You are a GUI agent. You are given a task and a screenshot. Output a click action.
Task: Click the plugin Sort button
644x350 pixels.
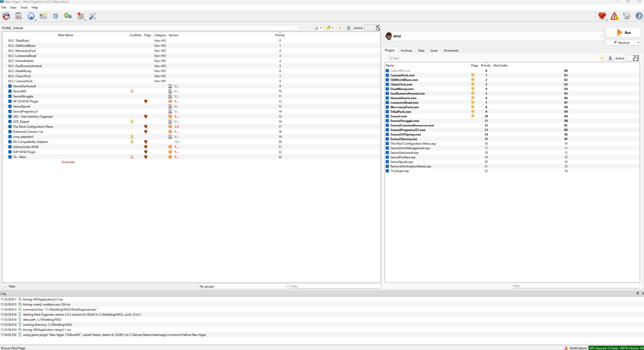coord(394,58)
